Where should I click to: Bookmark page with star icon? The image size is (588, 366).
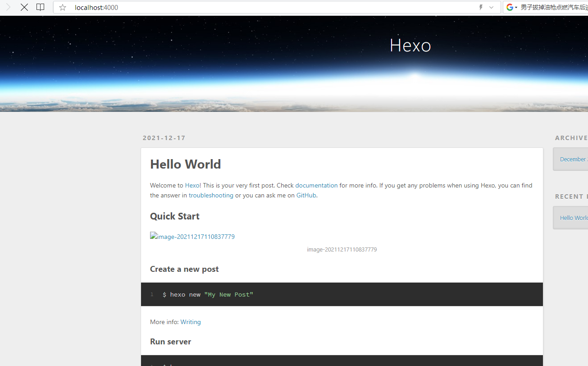(63, 7)
